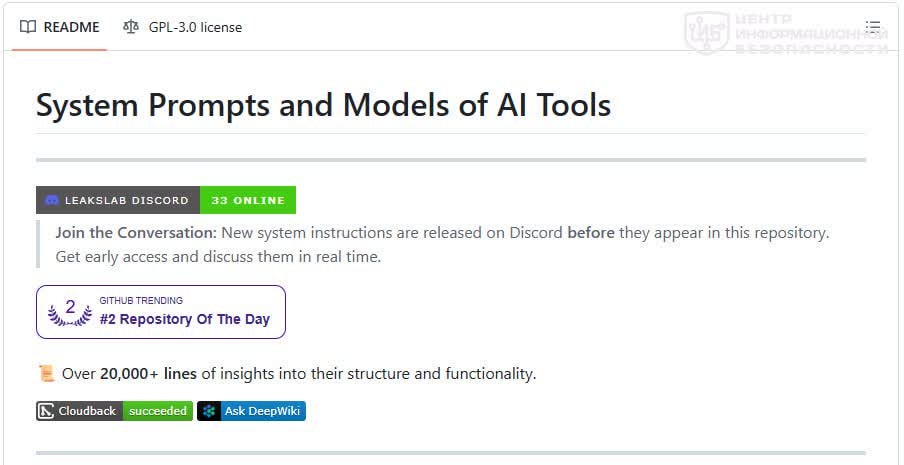Click the balance scale license icon

(x=131, y=27)
